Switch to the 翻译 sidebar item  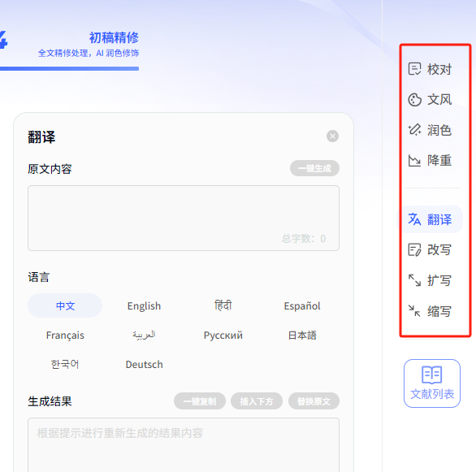(x=430, y=219)
